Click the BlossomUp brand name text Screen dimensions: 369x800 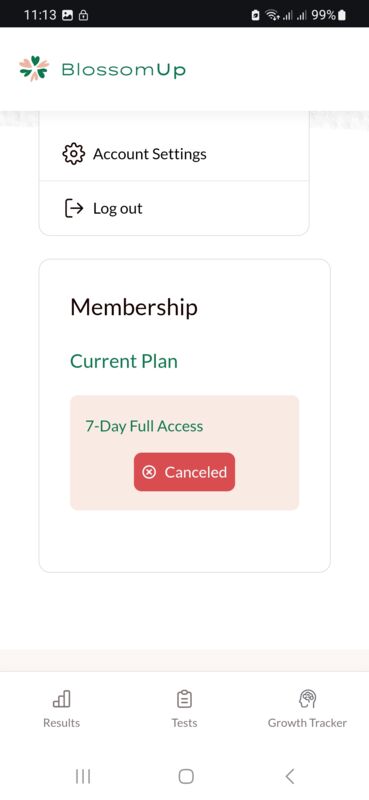tap(124, 70)
